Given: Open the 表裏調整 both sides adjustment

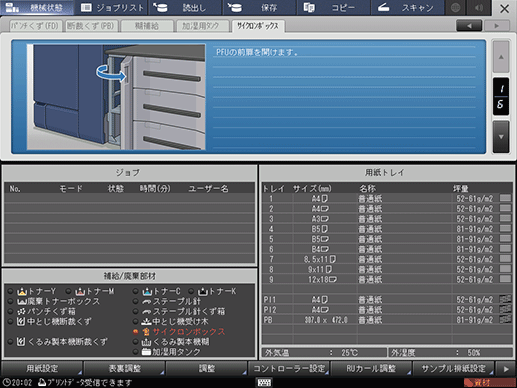Looking at the screenshot, I should click(125, 368).
